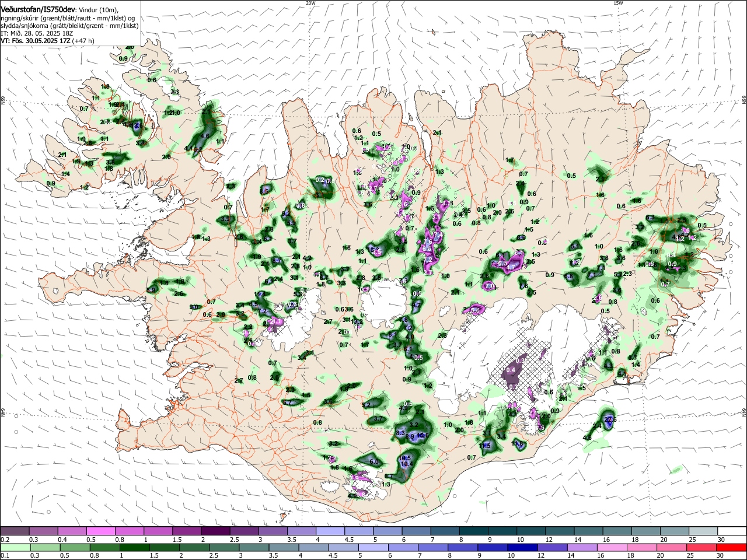Screen dimensions: 747x560
Task: Click the 22.6 precipitation value off the southeast coast
Action: tap(610, 419)
